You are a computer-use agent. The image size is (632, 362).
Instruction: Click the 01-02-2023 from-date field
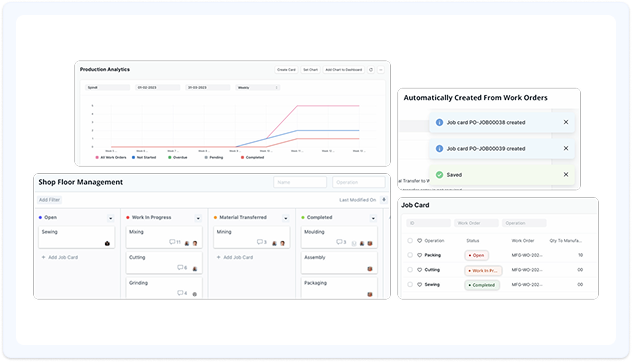coord(158,87)
